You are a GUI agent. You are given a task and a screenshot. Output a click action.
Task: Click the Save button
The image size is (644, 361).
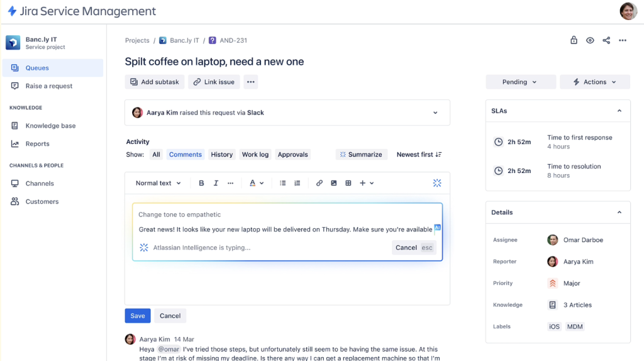138,316
